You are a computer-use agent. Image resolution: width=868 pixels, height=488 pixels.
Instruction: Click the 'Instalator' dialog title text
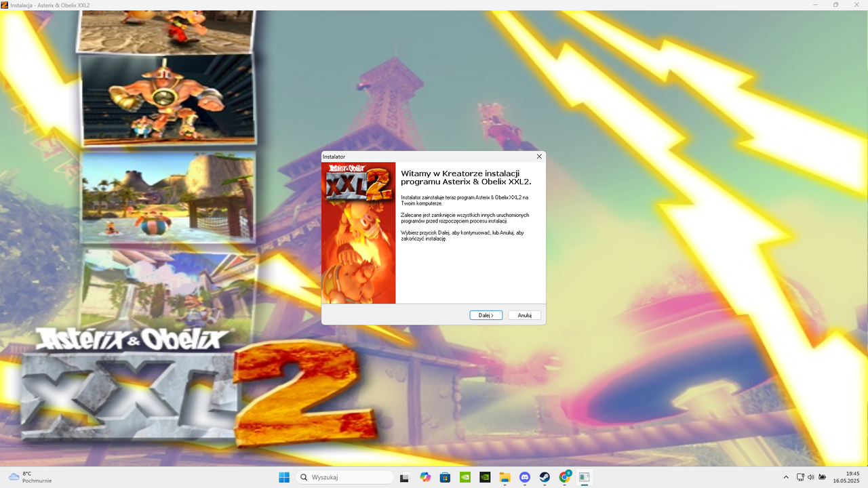pos(334,157)
